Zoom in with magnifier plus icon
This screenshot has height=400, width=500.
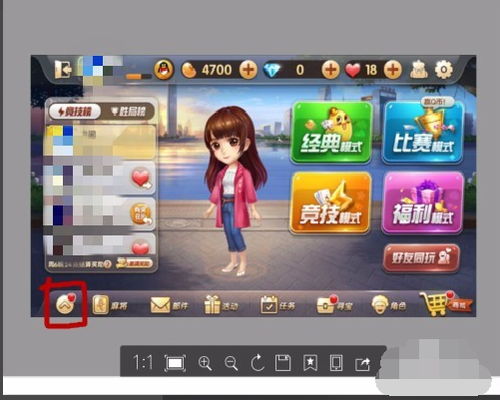pyautogui.click(x=205, y=363)
